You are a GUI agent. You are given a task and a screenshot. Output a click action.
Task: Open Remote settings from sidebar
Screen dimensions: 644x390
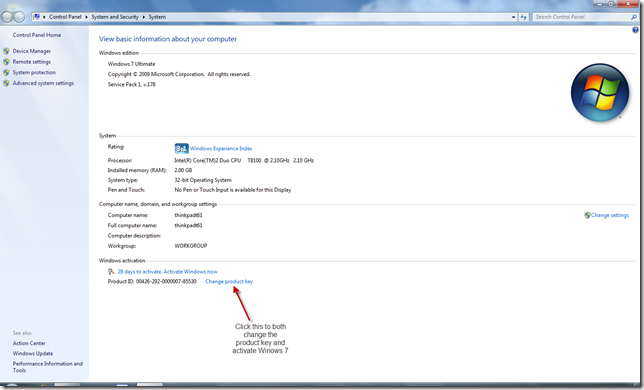32,62
